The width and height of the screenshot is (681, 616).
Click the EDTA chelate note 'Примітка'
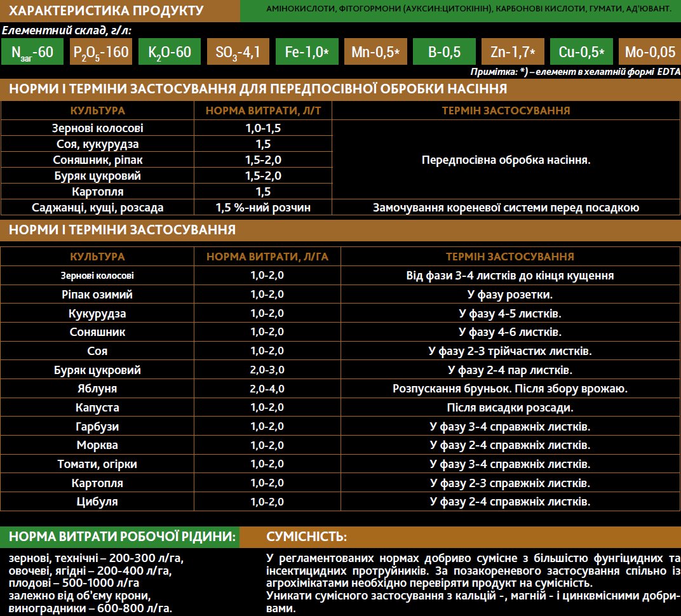[x=575, y=72]
